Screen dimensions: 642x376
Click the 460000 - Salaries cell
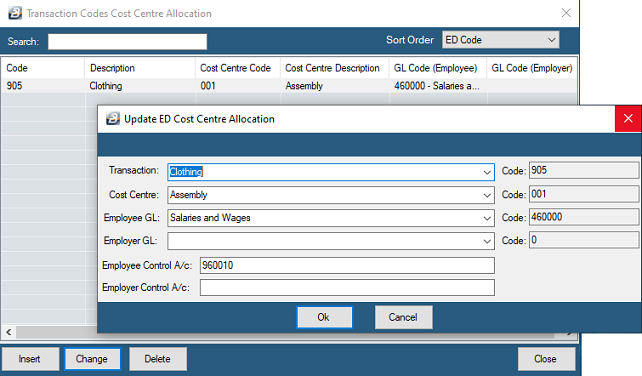click(x=438, y=86)
